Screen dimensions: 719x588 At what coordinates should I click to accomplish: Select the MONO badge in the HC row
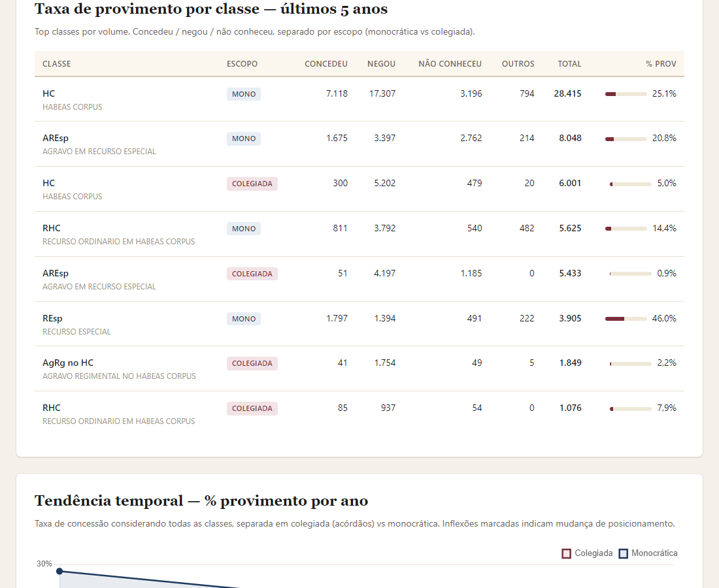coord(244,94)
